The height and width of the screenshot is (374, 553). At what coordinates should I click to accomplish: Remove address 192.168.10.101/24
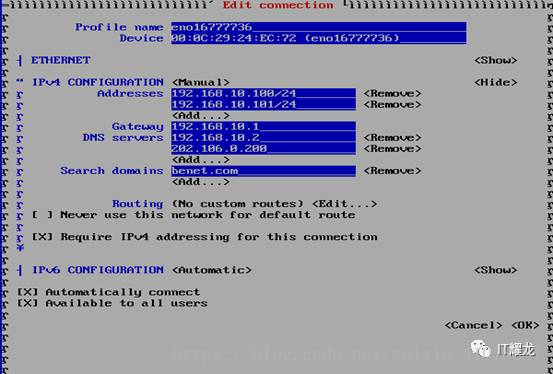[393, 104]
